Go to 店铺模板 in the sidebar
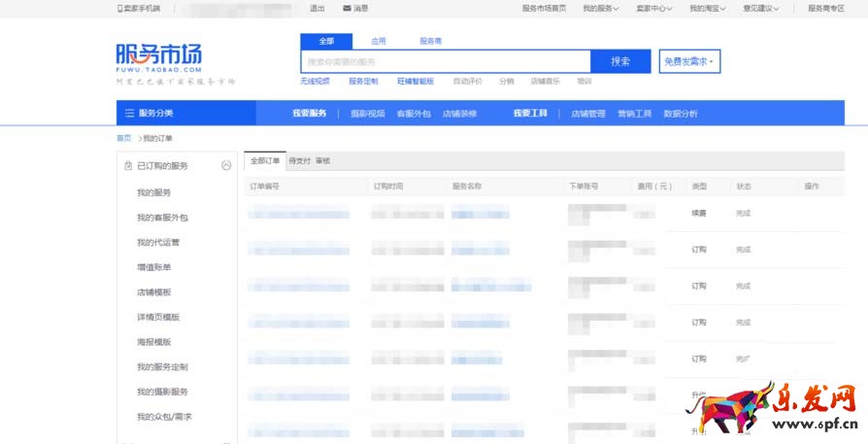The width and height of the screenshot is (868, 444). coord(153,292)
